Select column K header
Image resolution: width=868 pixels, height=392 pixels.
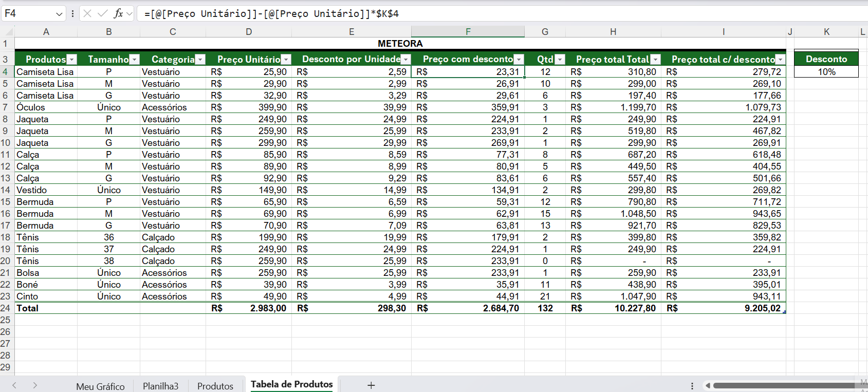coord(826,32)
